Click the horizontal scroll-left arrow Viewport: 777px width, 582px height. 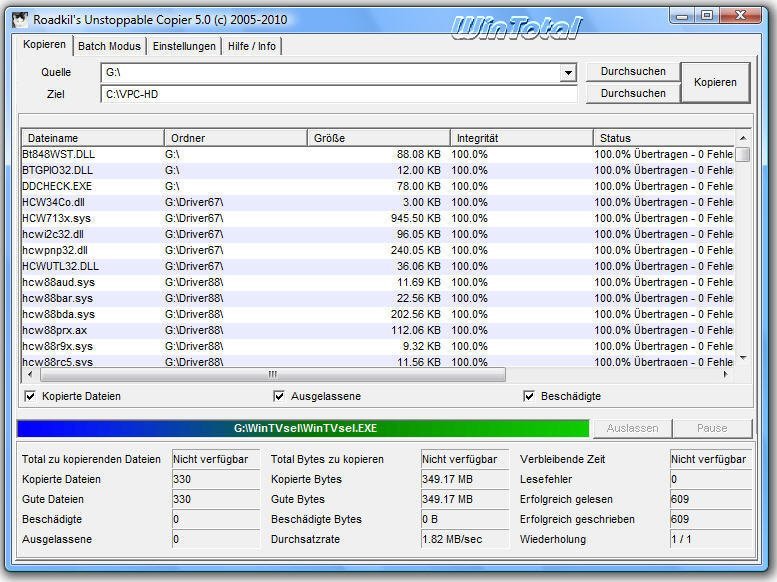coord(29,375)
